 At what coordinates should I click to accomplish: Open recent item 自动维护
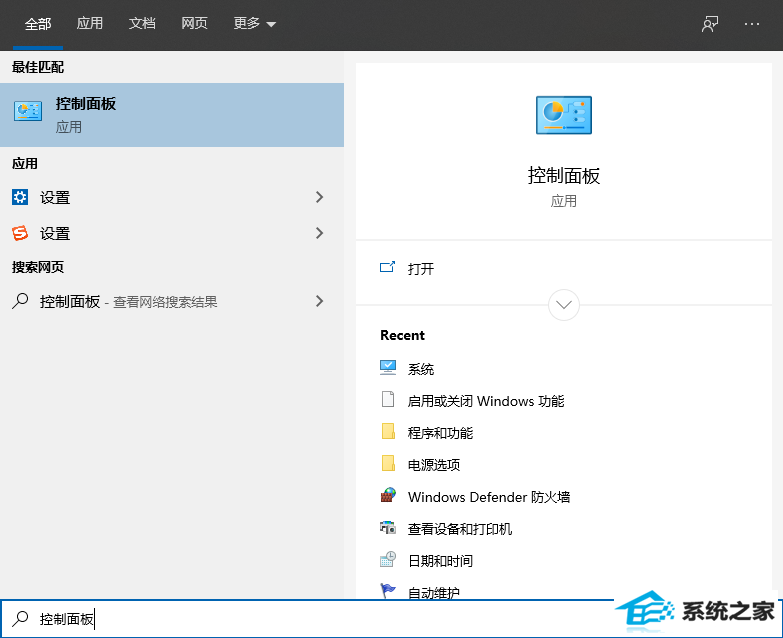click(x=433, y=592)
